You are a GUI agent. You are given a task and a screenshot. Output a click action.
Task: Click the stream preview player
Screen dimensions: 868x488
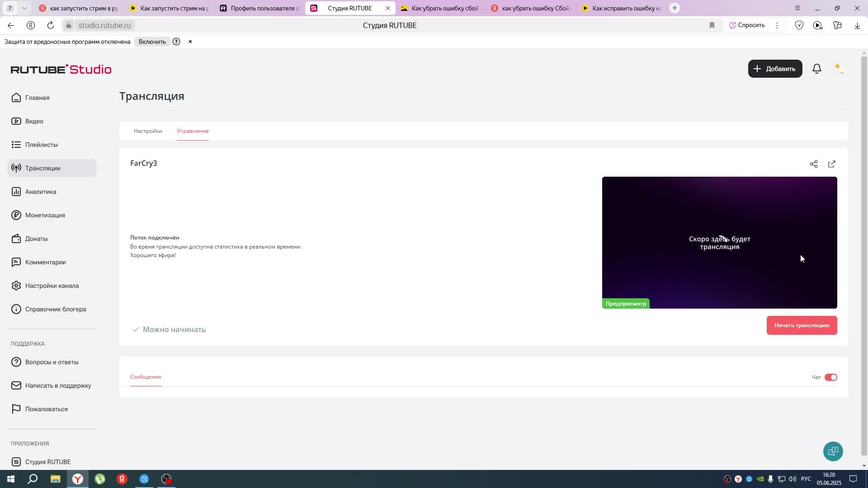tap(719, 243)
